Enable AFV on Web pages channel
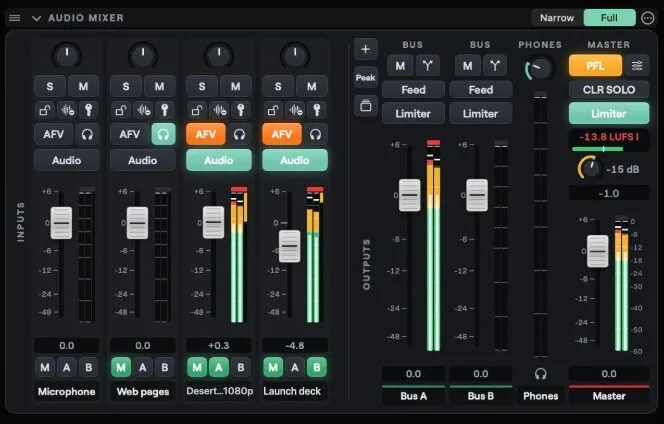664x424 pixels. click(x=130, y=134)
